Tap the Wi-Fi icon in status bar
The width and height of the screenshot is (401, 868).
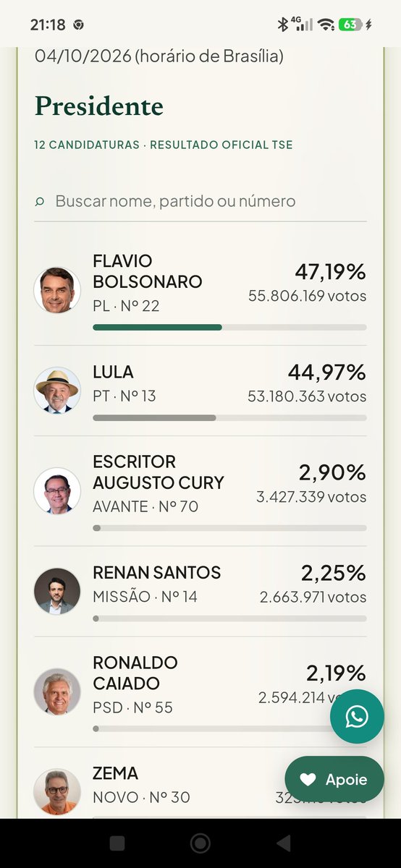pyautogui.click(x=326, y=25)
